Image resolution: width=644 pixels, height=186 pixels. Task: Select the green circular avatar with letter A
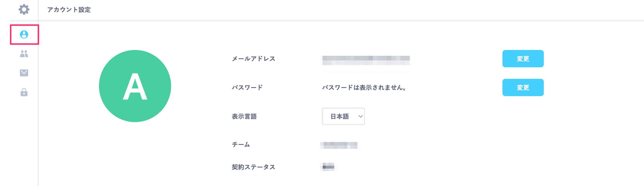pos(135,86)
